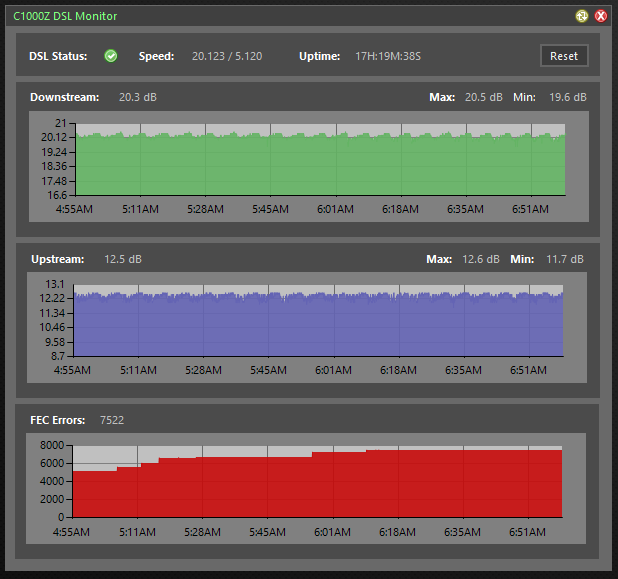Click the yellow-green round icon in the title bar
Image resolution: width=618 pixels, height=579 pixels.
tap(582, 16)
